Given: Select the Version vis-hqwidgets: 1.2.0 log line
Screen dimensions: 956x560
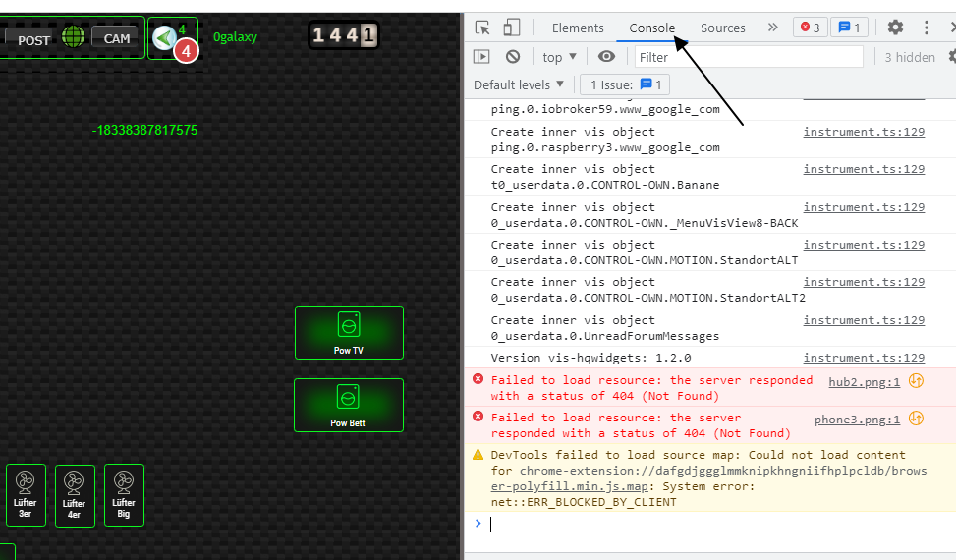Looking at the screenshot, I should 590,358.
